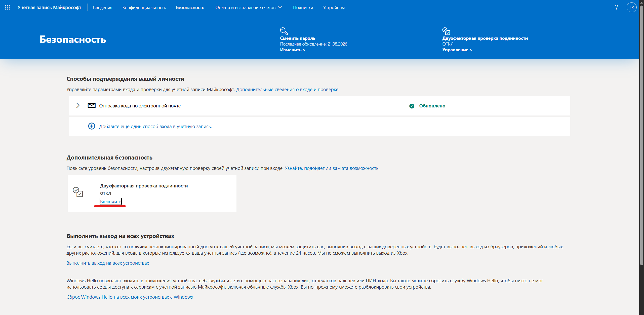Click the two-factor icon in security card
The image size is (644, 315).
78,192
